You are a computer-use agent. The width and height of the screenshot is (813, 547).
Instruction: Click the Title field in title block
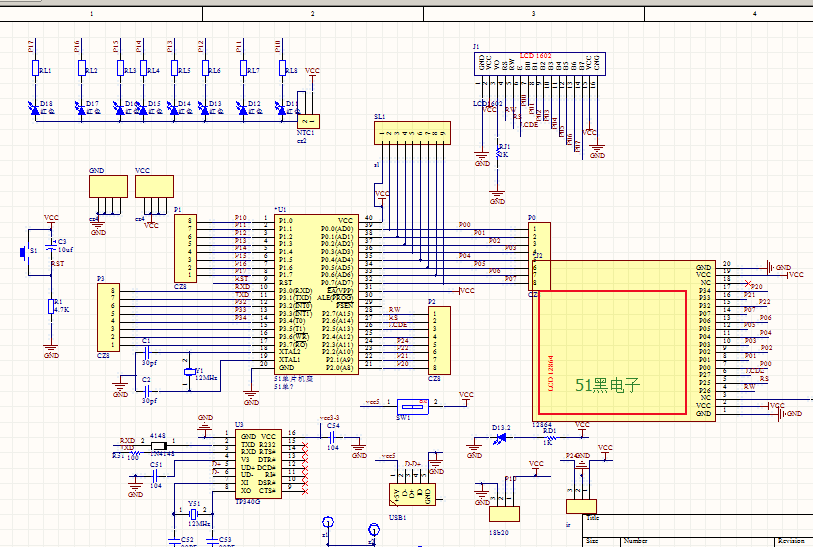pos(698,525)
